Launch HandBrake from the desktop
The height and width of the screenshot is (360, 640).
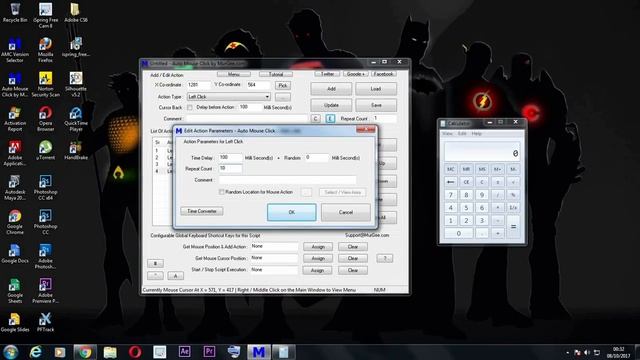(76, 150)
